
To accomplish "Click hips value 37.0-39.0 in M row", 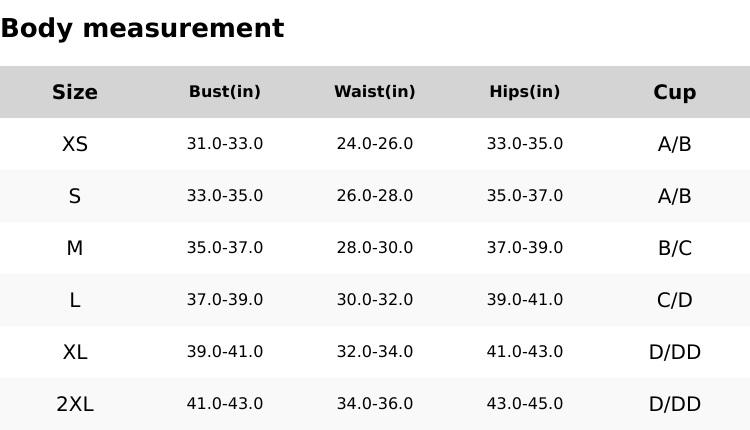I will click(525, 248).
